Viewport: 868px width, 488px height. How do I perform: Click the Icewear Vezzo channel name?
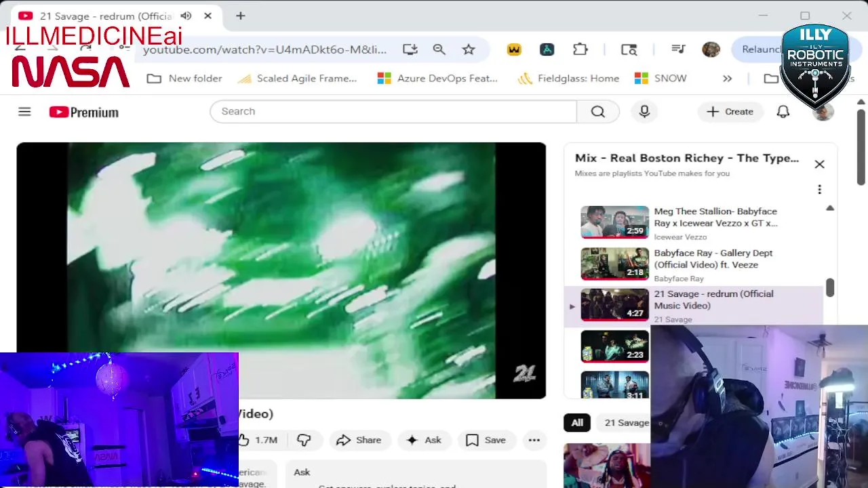pyautogui.click(x=680, y=237)
